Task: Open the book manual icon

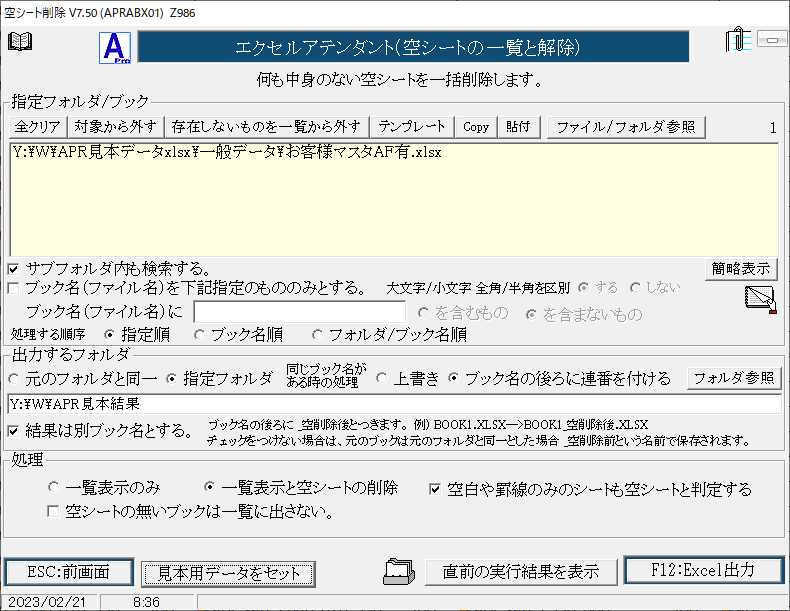Action: coord(20,41)
